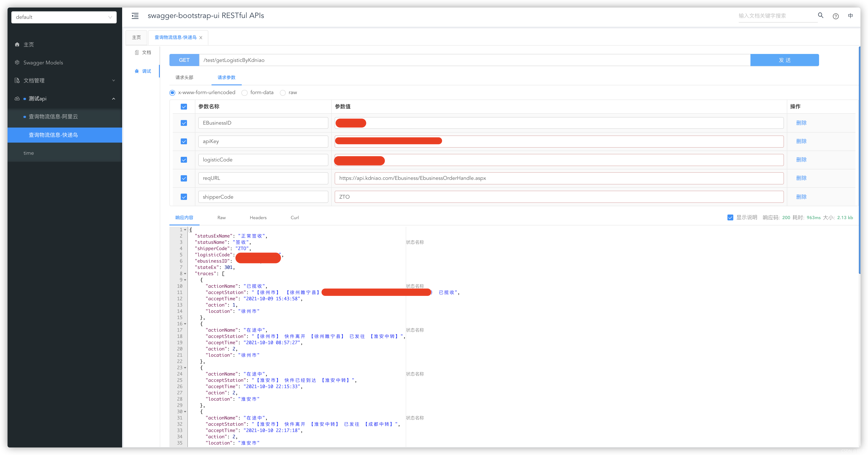Delete the shipperCode parameter row
The width and height of the screenshot is (868, 455).
coord(801,197)
